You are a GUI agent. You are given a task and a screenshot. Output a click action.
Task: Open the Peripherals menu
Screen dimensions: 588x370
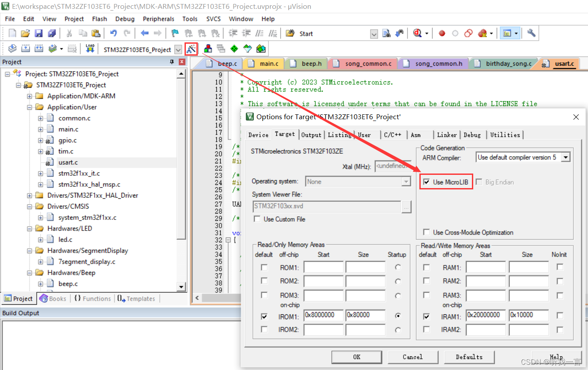point(158,19)
